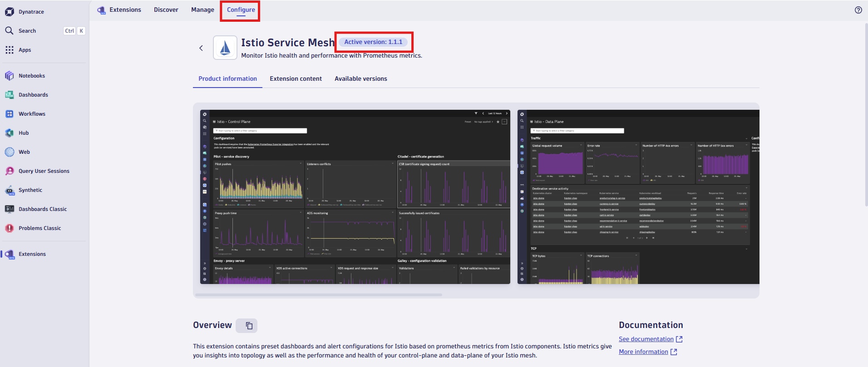The height and width of the screenshot is (367, 868).
Task: Click the Documentation heading
Action: click(651, 325)
